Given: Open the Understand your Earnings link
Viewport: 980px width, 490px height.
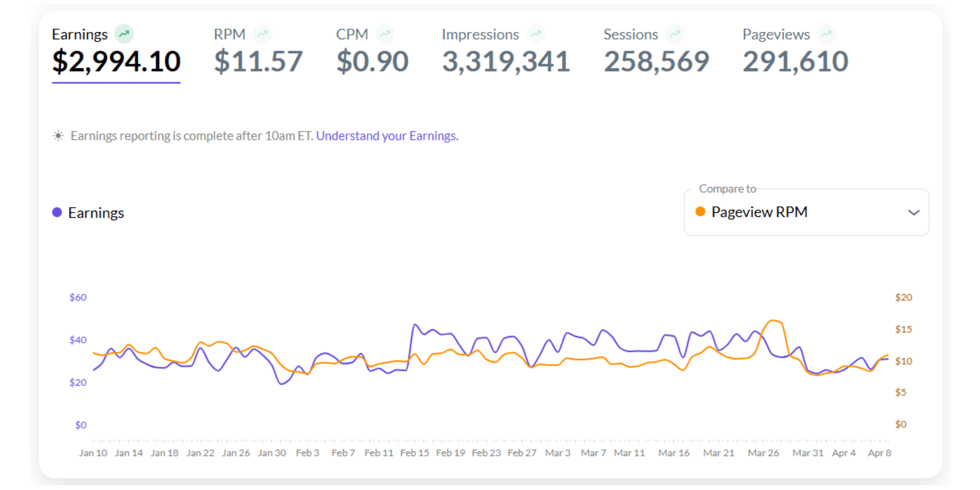Looking at the screenshot, I should (x=387, y=136).
